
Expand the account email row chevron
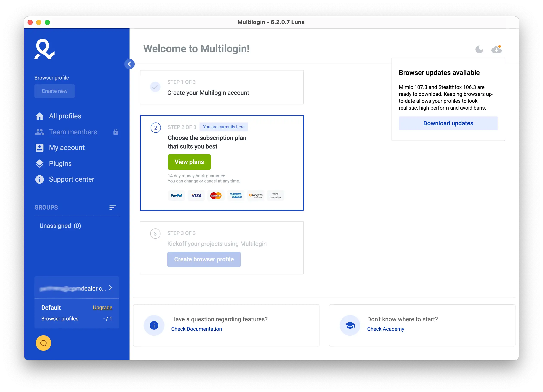click(x=111, y=288)
